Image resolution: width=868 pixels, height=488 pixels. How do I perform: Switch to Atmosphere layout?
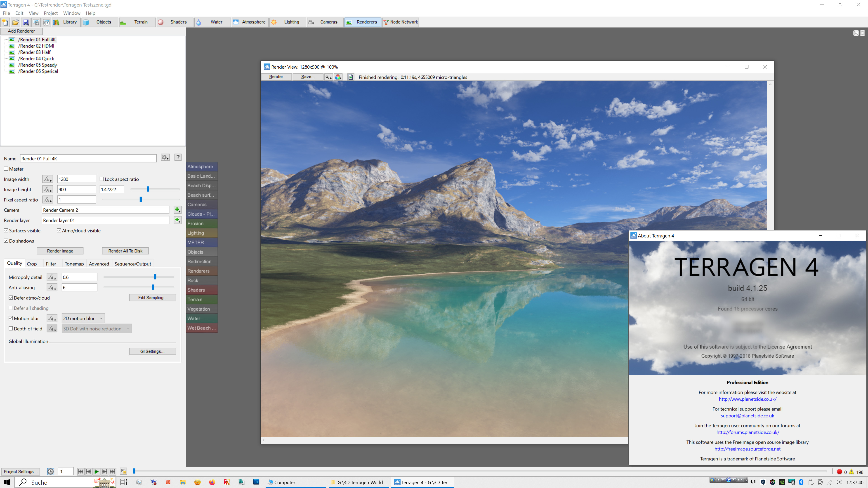[250, 22]
